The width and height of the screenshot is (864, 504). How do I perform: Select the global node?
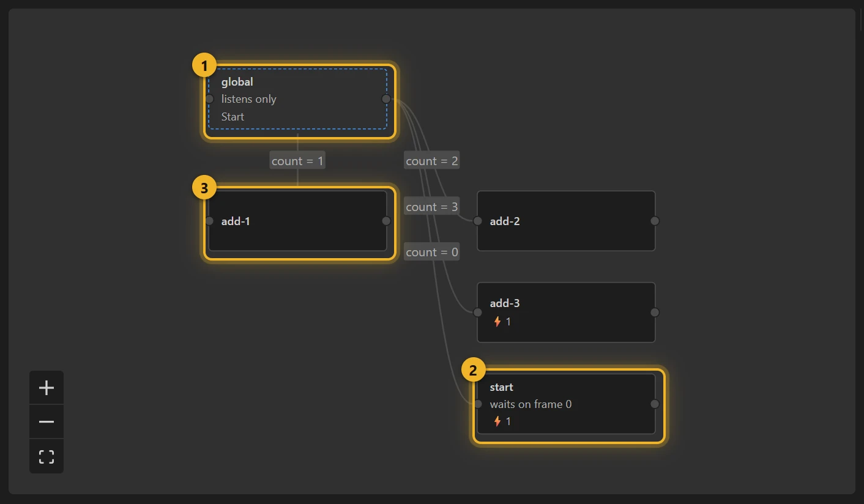(297, 98)
